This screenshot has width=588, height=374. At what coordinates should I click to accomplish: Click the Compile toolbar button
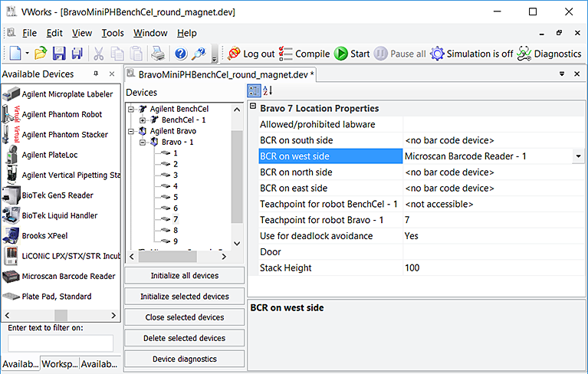click(x=304, y=54)
